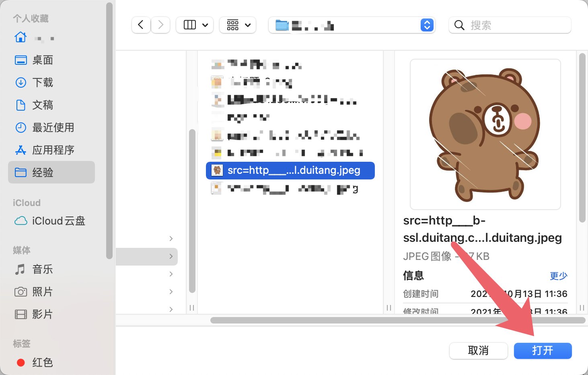Click the 取消 button to dismiss
This screenshot has height=375, width=588.
pyautogui.click(x=478, y=350)
